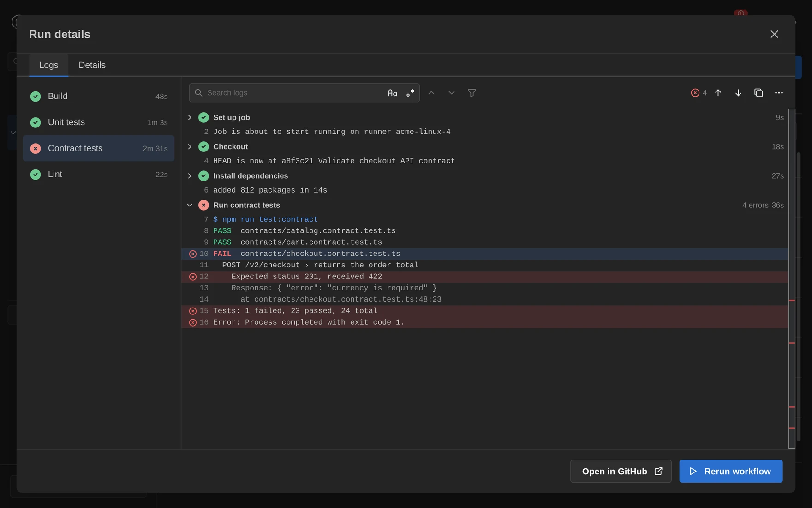Select the Contract tests job
This screenshot has height=508, width=812.
tap(99, 148)
